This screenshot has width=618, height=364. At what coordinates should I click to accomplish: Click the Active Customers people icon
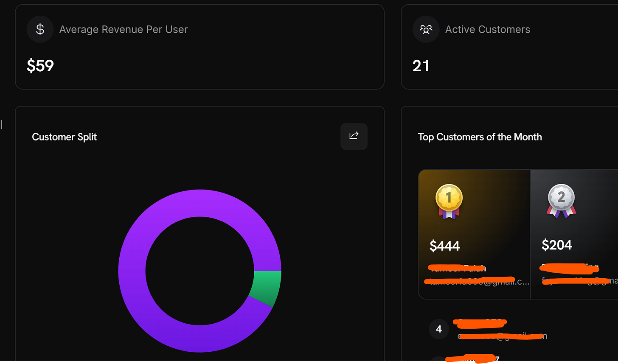tap(426, 29)
